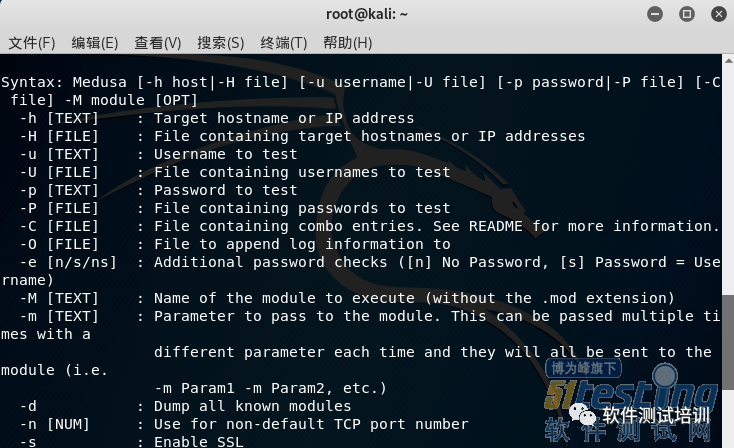This screenshot has height=448, width=734.
Task: Click the 'Enable SSL' option text
Action: pos(198,441)
